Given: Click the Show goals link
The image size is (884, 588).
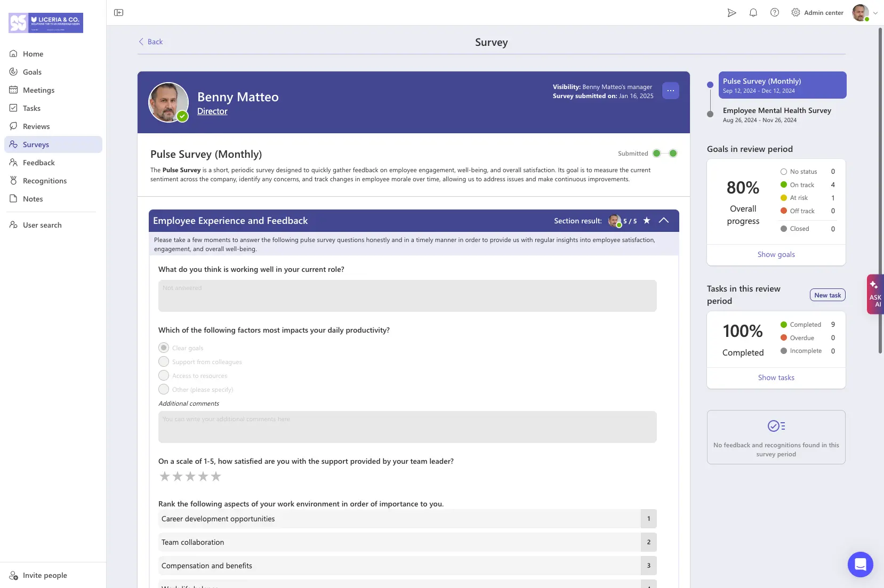Looking at the screenshot, I should (776, 254).
